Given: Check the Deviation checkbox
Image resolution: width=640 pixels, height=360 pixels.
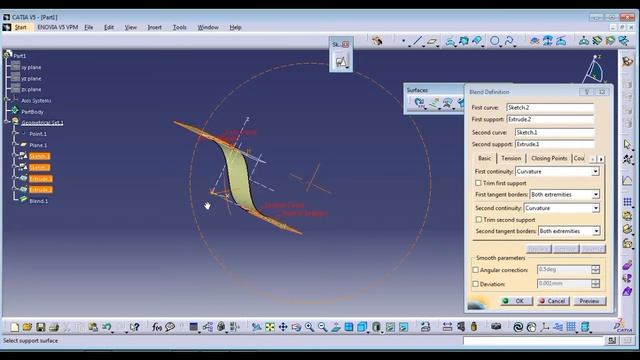Looking at the screenshot, I should coord(476,284).
